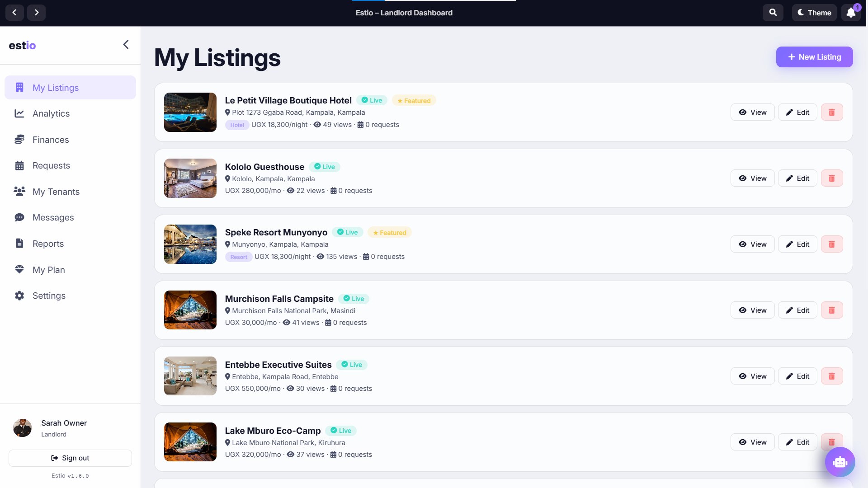
Task: Collapse the sidebar with the chevron
Action: pos(126,45)
